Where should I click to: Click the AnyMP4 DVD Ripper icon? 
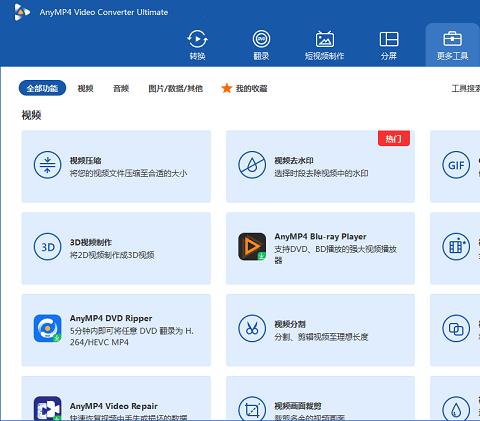pyautogui.click(x=48, y=328)
